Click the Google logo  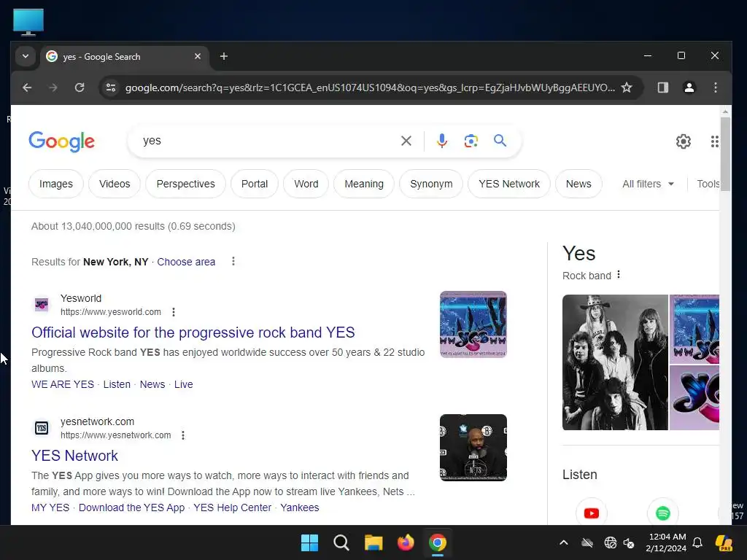62,141
